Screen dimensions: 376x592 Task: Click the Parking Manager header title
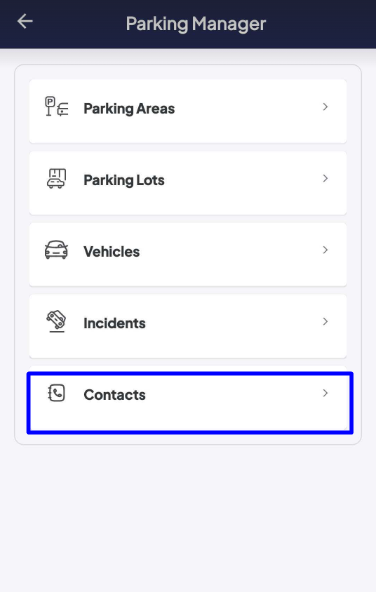pyautogui.click(x=196, y=24)
